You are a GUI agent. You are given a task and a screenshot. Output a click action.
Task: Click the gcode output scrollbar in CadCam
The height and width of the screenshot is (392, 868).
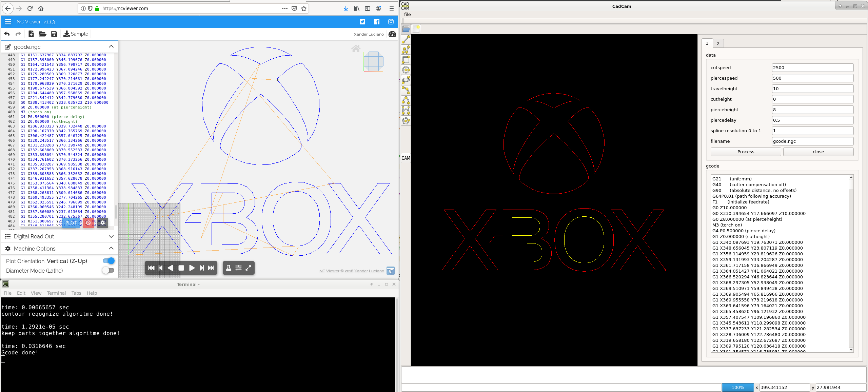[x=851, y=263]
